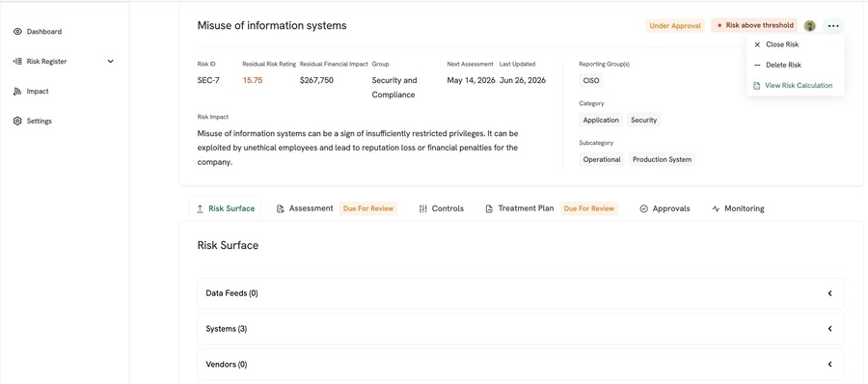
Task: Click the Impact feed icon in sidebar
Action: (17, 92)
